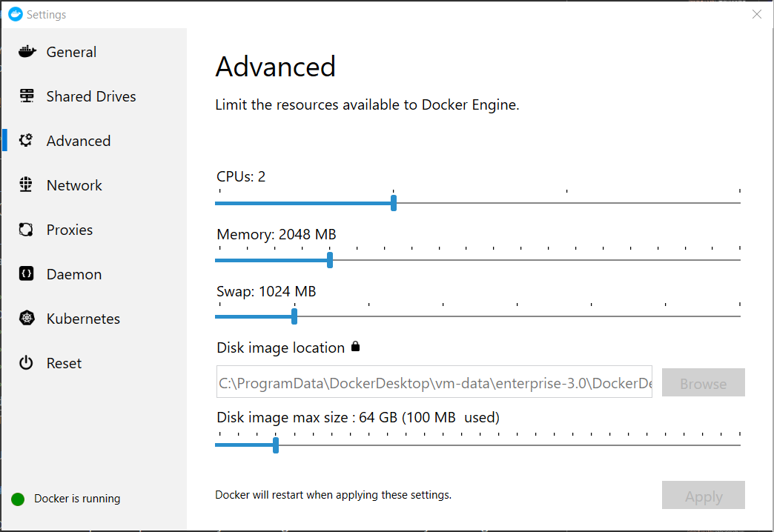Viewport: 774px width, 532px height.
Task: Click the Swap slider handle
Action: 294,316
